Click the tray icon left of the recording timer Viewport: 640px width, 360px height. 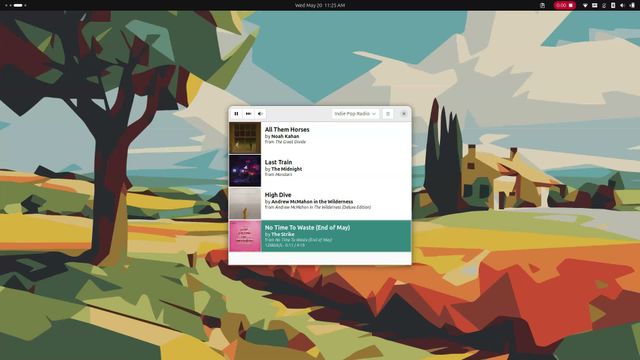point(542,5)
